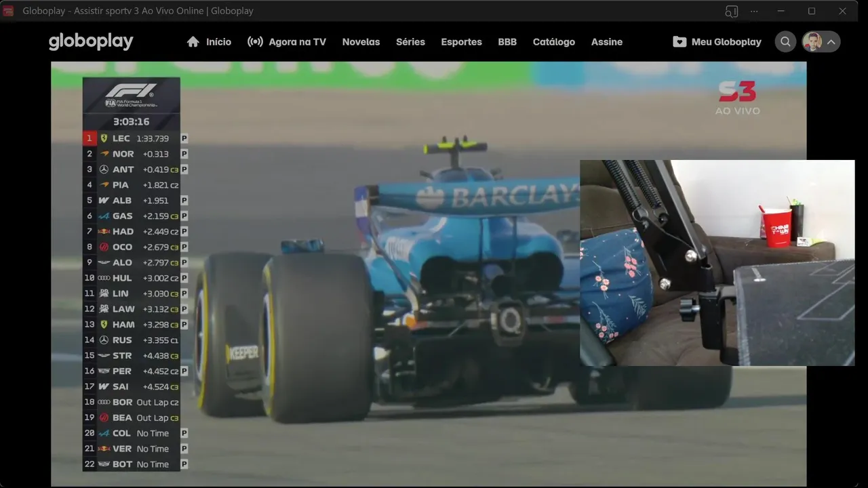Image resolution: width=868 pixels, height=488 pixels.
Task: Click the HUL +3.002 row
Action: point(135,279)
